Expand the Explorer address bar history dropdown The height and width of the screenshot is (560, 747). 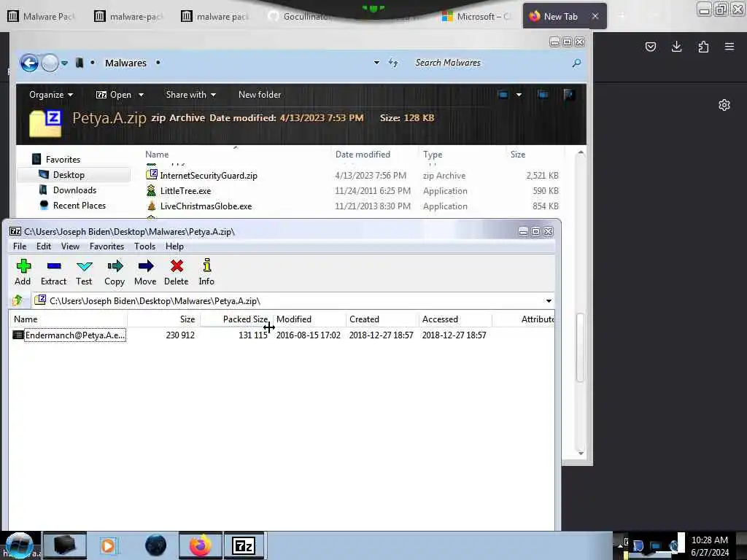[376, 63]
